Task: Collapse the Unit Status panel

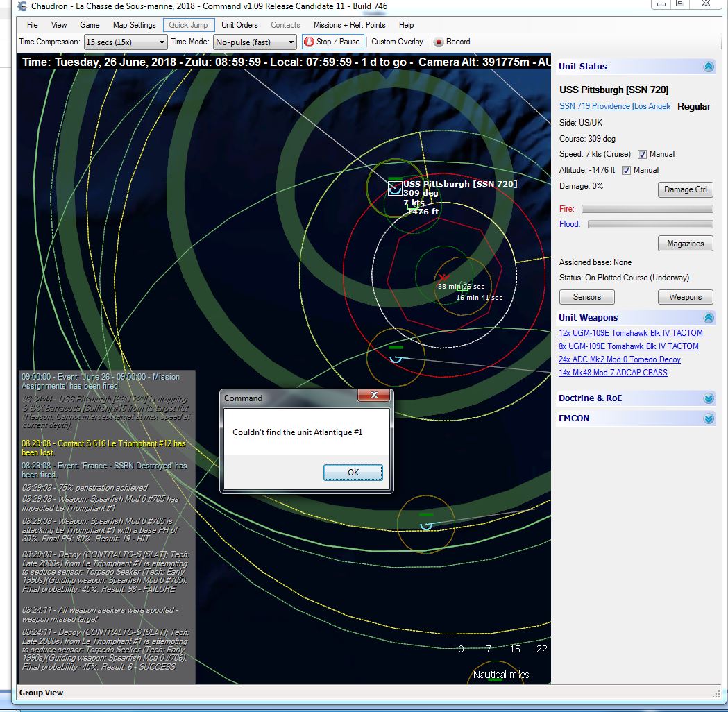Action: [x=709, y=67]
